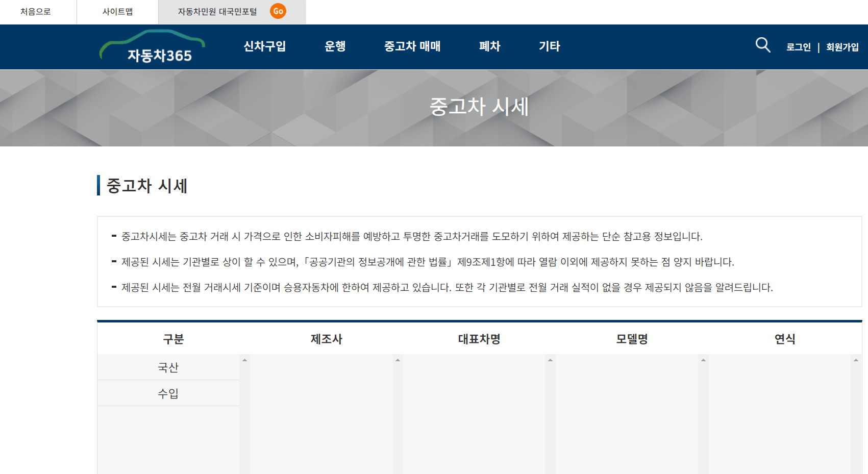Image resolution: width=868 pixels, height=474 pixels.
Task: Click the 대표차명 column scroll-up arrow
Action: (551, 360)
